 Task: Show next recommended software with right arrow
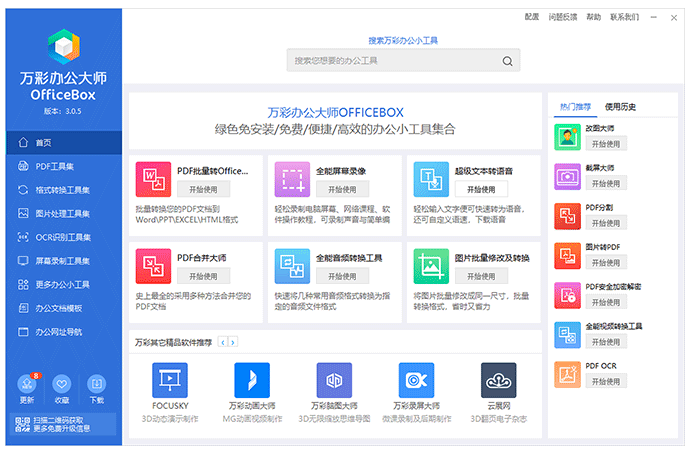233,342
